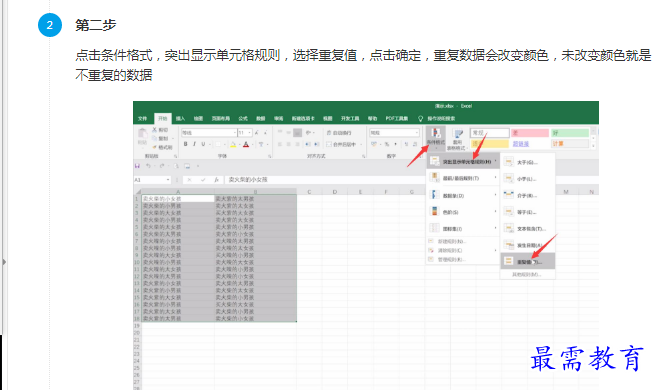Apply the 常规 (Normal) cell style
This screenshot has height=390, width=652.
click(x=489, y=133)
